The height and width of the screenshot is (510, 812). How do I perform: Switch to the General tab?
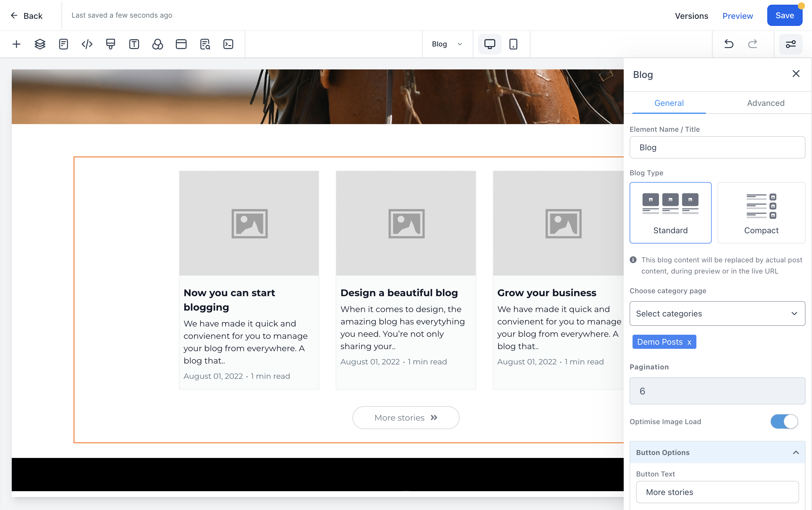[669, 103]
